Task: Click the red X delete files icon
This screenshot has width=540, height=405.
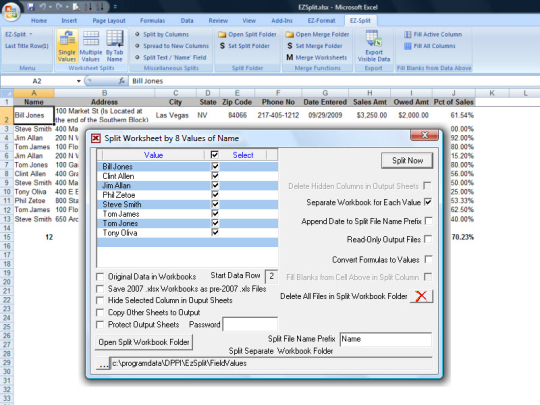Action: coord(421,296)
